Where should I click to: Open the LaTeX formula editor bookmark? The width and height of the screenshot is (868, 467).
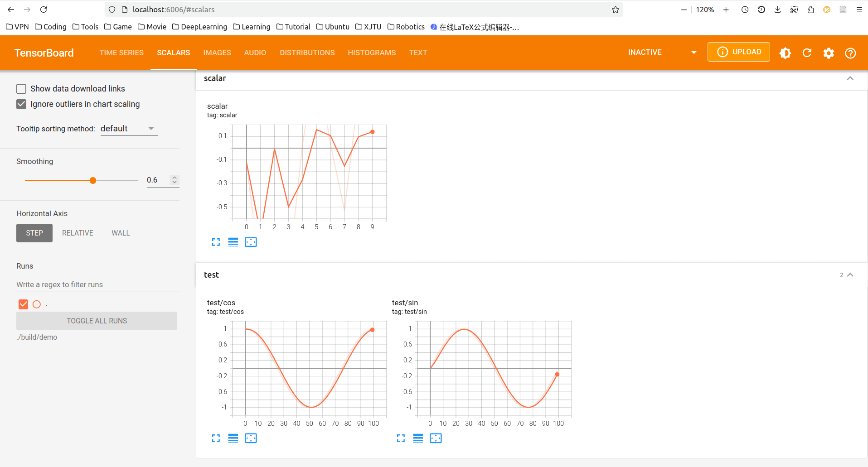pos(475,27)
